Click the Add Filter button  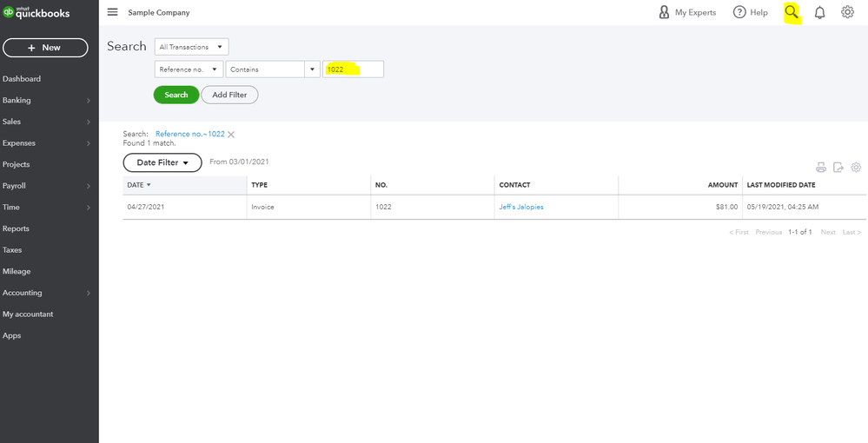coord(229,95)
